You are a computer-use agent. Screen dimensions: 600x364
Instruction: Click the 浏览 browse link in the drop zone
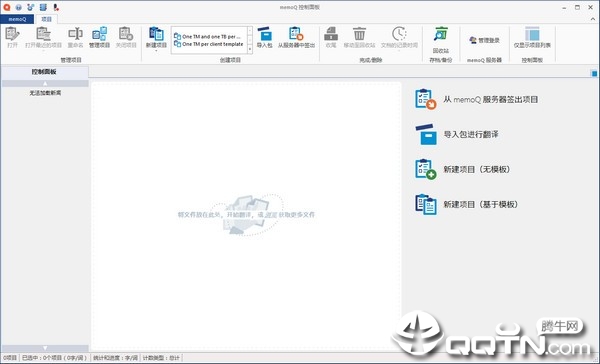click(x=271, y=215)
